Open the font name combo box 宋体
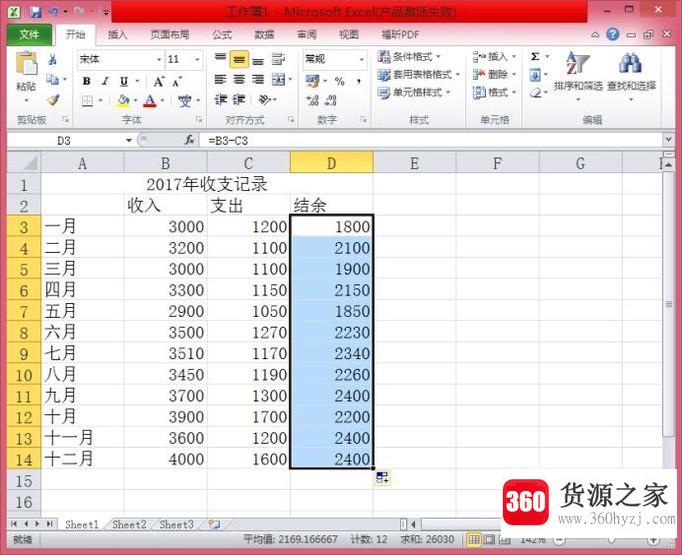682x555 pixels. 120,59
